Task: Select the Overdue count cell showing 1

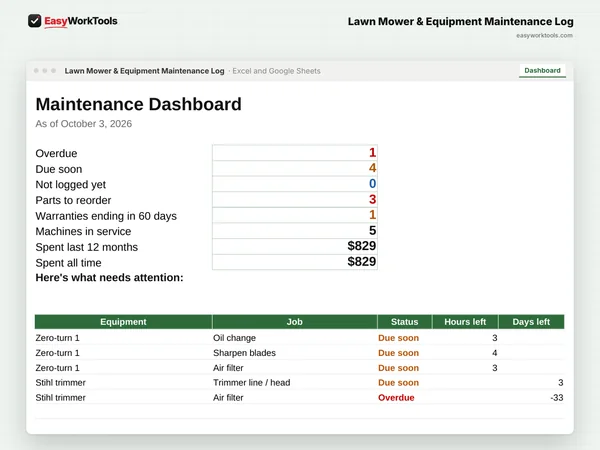Action: pos(295,153)
